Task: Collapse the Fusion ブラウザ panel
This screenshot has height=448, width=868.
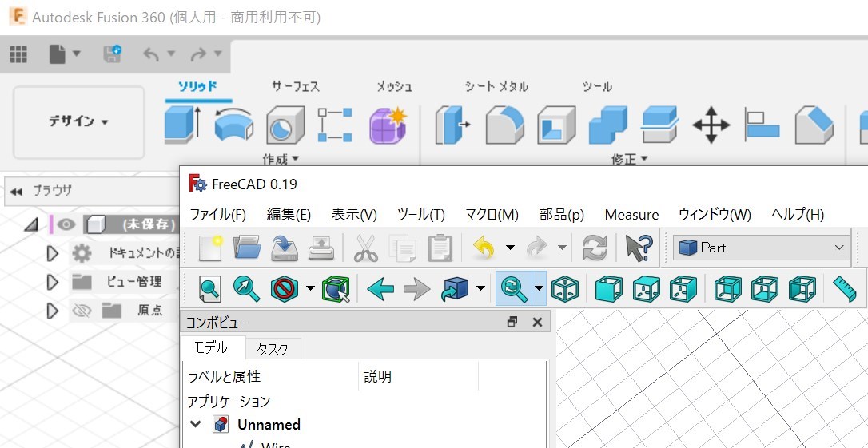Action: 17,192
